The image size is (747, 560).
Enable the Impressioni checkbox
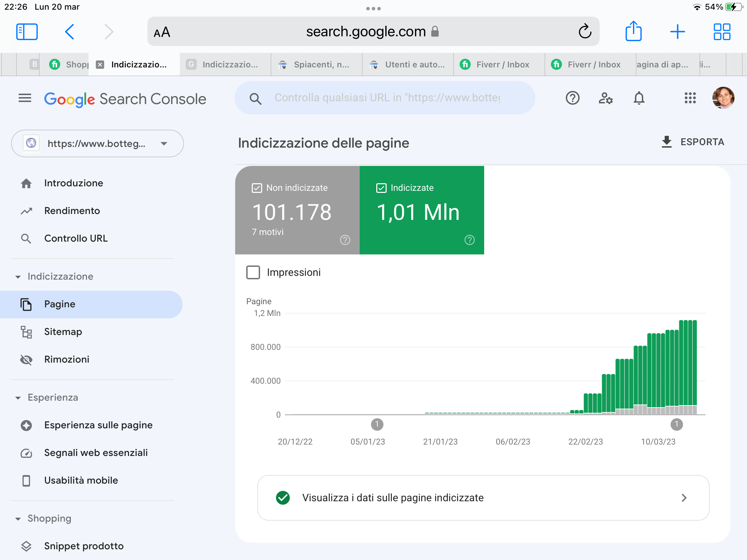point(253,272)
